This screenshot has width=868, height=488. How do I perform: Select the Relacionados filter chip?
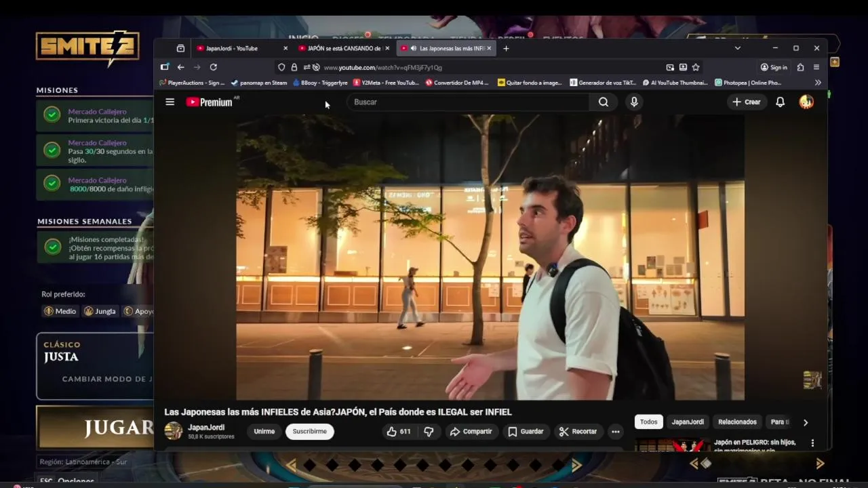[737, 422]
